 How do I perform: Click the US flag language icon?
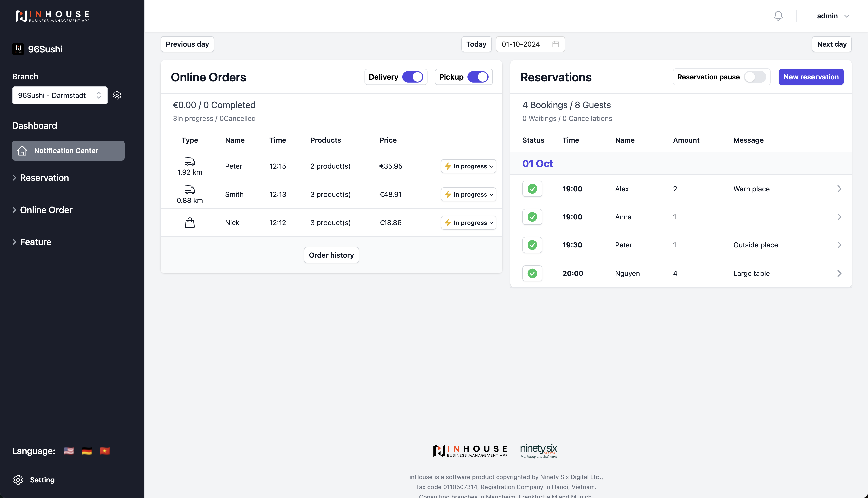(68, 451)
